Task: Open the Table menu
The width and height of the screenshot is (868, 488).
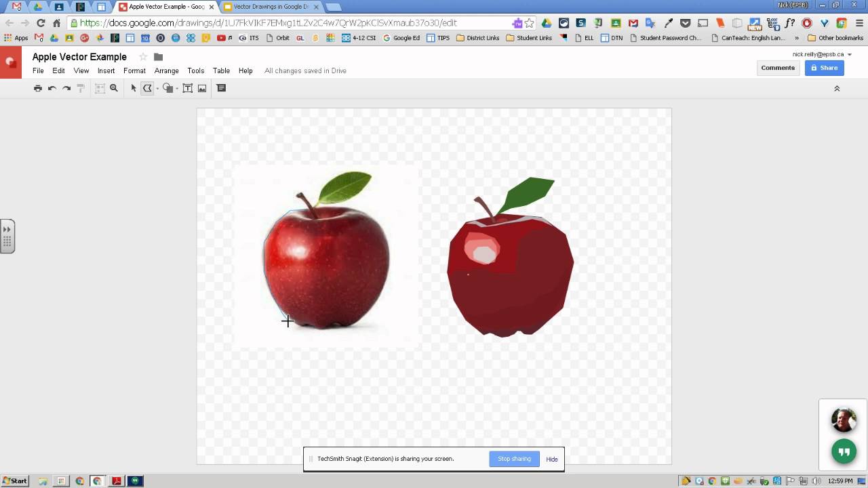Action: [221, 70]
